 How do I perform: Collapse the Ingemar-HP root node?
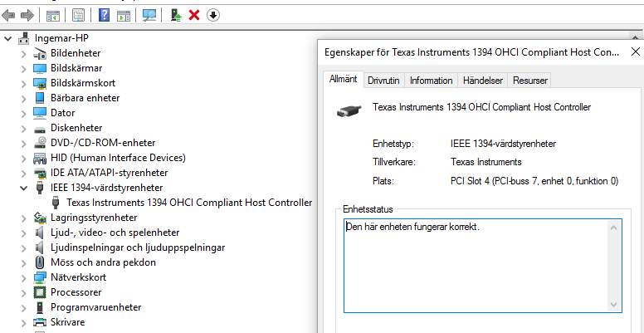click(x=7, y=39)
